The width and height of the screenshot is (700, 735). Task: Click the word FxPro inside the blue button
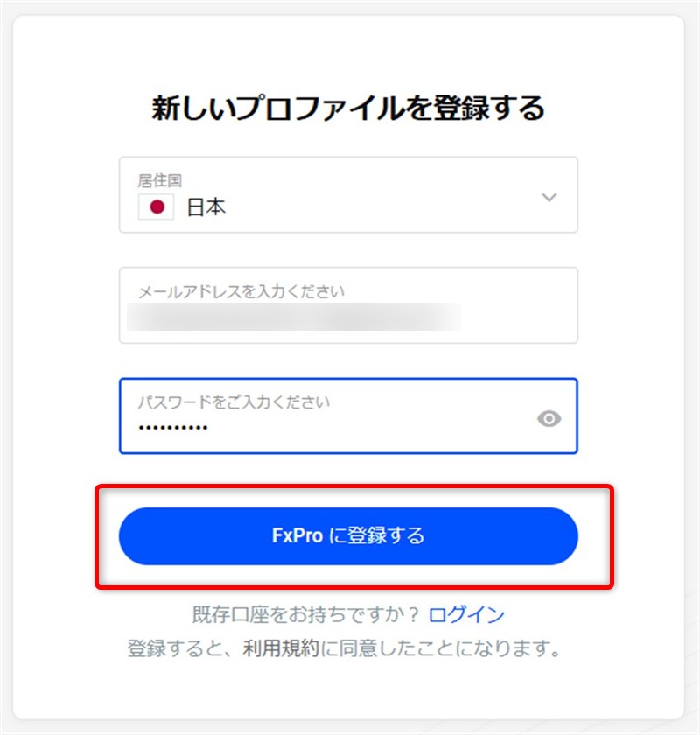tap(297, 535)
